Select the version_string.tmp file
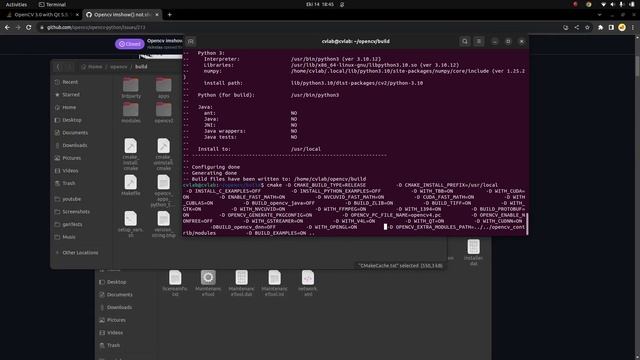640x360 pixels. pyautogui.click(x=164, y=224)
